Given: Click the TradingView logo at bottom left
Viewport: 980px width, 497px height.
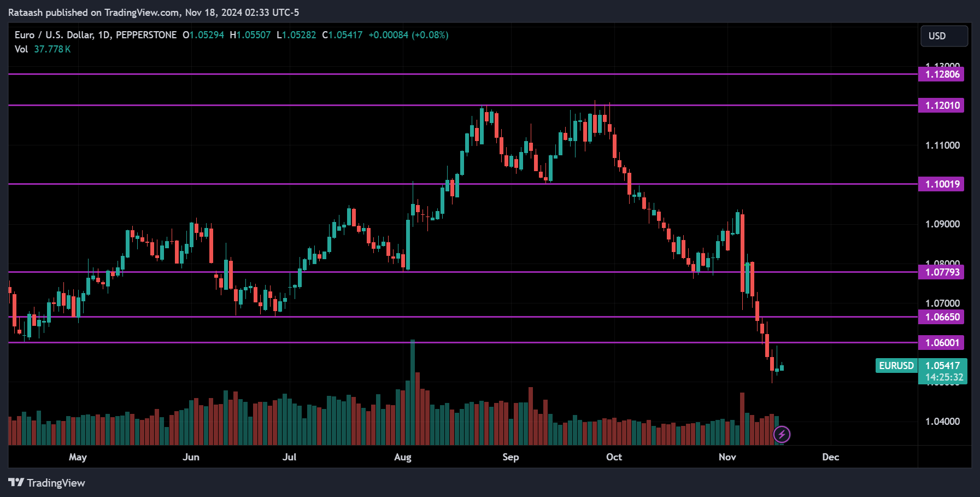Looking at the screenshot, I should pos(47,483).
